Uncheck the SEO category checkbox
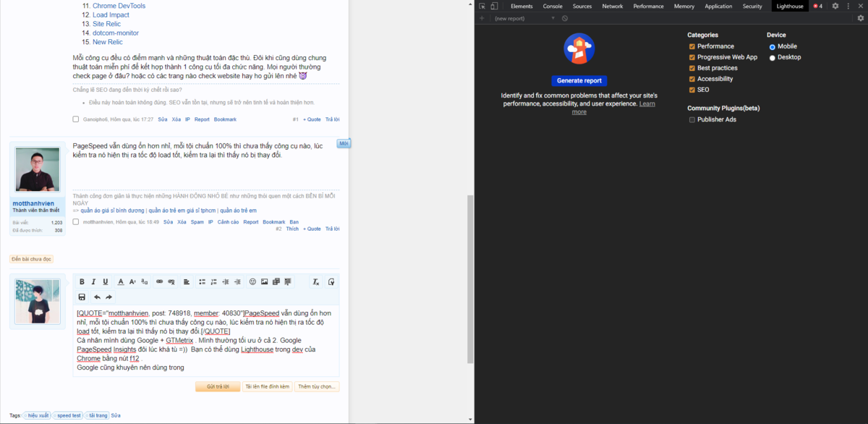Screen dimensions: 868x424 pyautogui.click(x=692, y=90)
